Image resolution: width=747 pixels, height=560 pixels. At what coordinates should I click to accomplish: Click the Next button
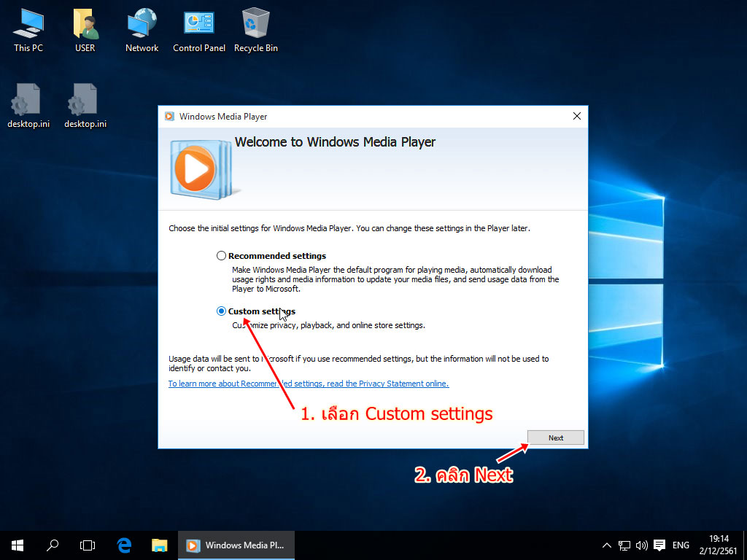[556, 437]
